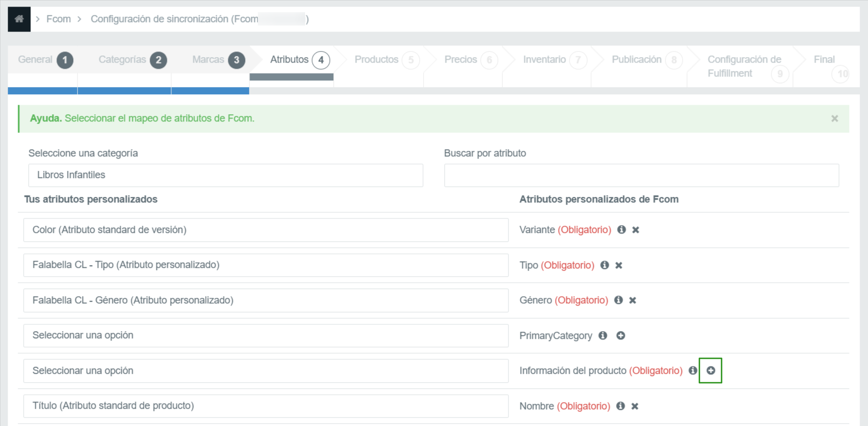The width and height of the screenshot is (868, 426).
Task: Dismiss the green Ayuda help banner
Action: coord(834,119)
